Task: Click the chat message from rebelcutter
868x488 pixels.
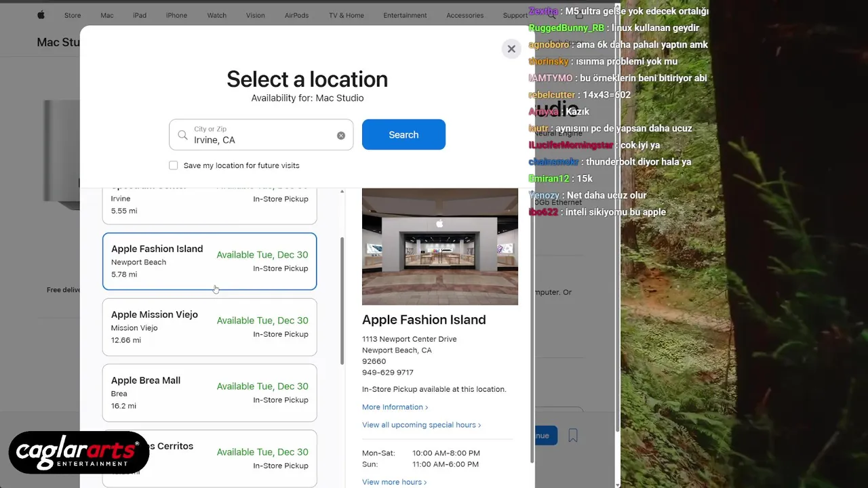Action: [580, 95]
